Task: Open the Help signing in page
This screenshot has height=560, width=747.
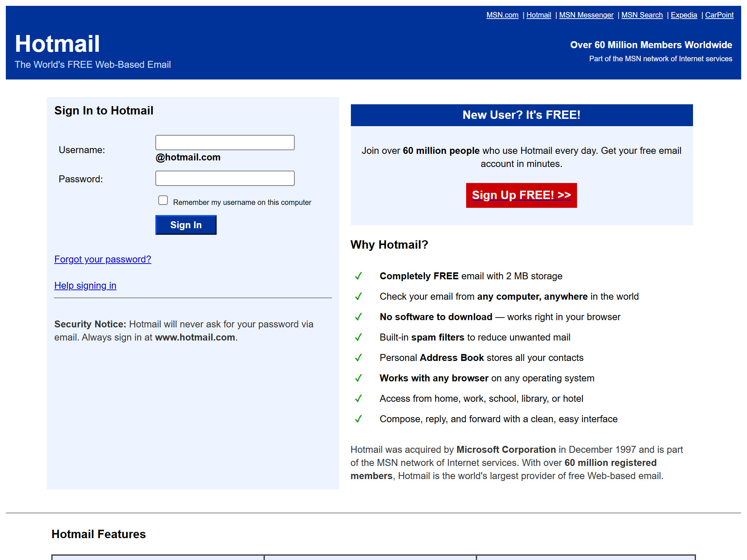Action: click(x=85, y=285)
